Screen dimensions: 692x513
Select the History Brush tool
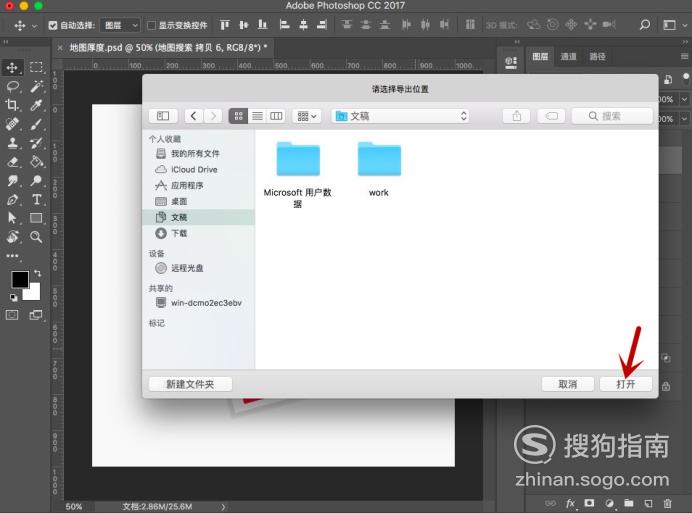pos(36,143)
